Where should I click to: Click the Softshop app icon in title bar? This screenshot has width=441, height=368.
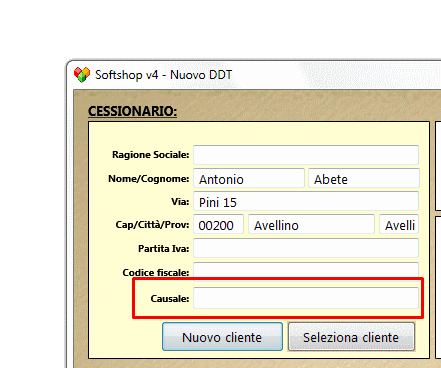click(x=82, y=74)
